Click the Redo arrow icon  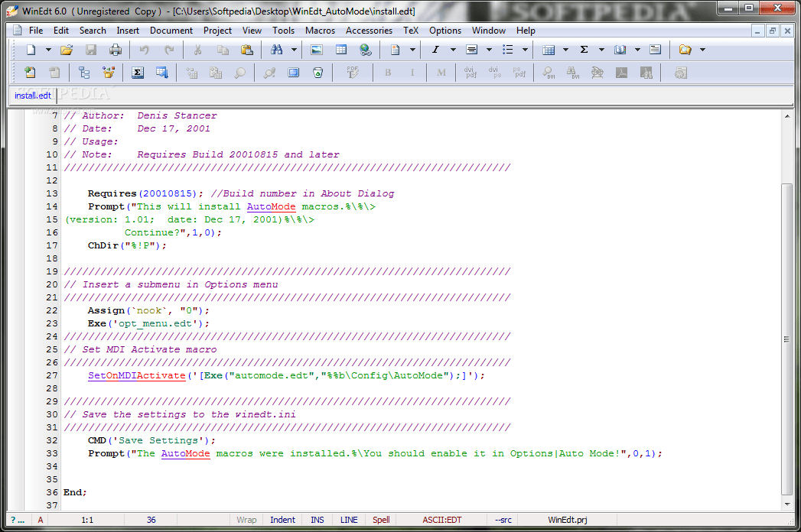[x=169, y=50]
